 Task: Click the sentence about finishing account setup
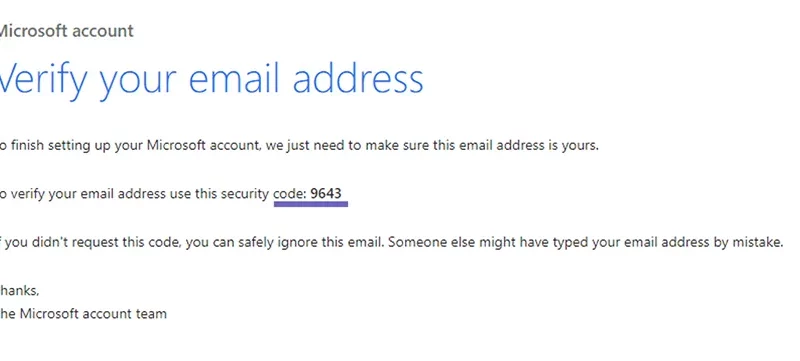(x=299, y=146)
